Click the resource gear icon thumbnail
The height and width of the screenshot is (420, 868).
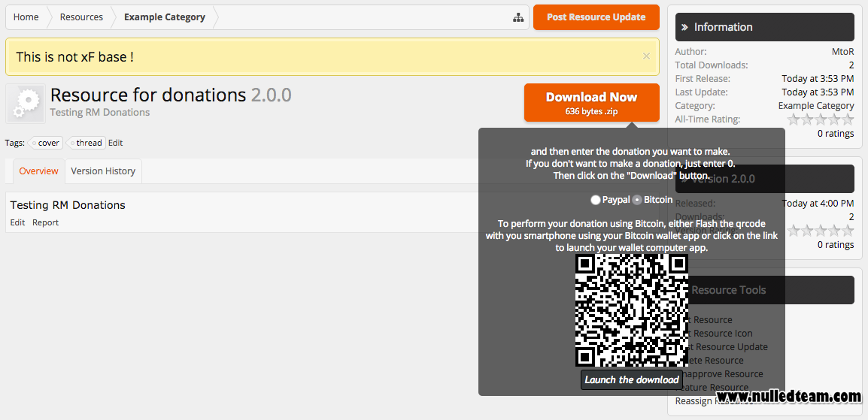click(26, 104)
